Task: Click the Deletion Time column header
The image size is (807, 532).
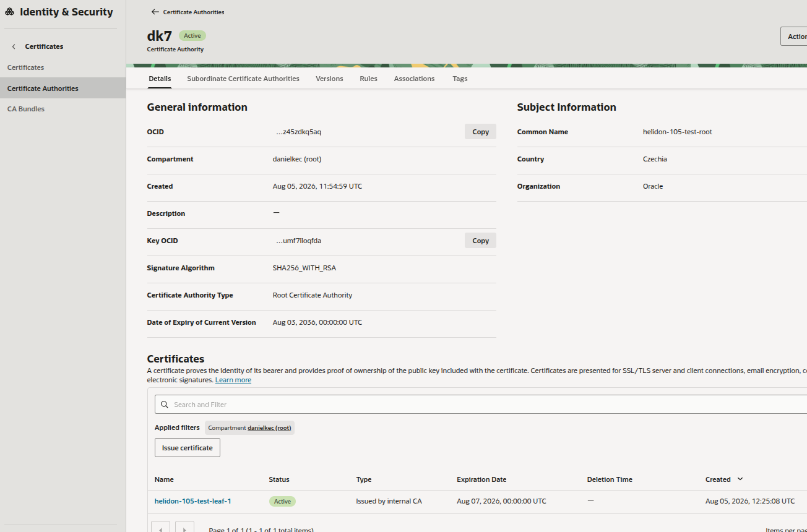Action: [610, 479]
